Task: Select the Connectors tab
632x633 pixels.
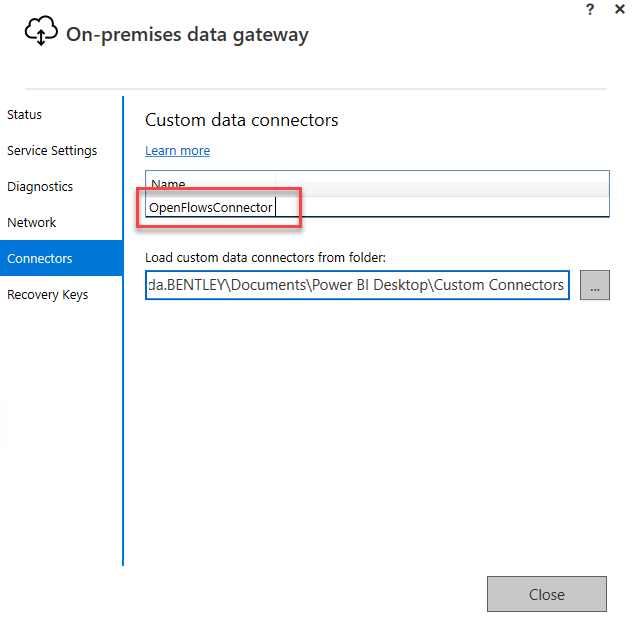Action: click(40, 259)
